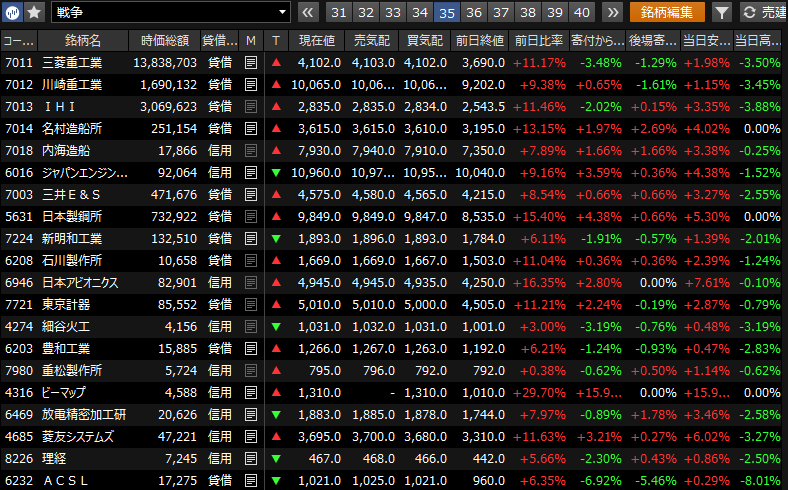Select the 川崎重工業 stock row name
Viewport: 788px width, 490px height.
(x=72, y=84)
